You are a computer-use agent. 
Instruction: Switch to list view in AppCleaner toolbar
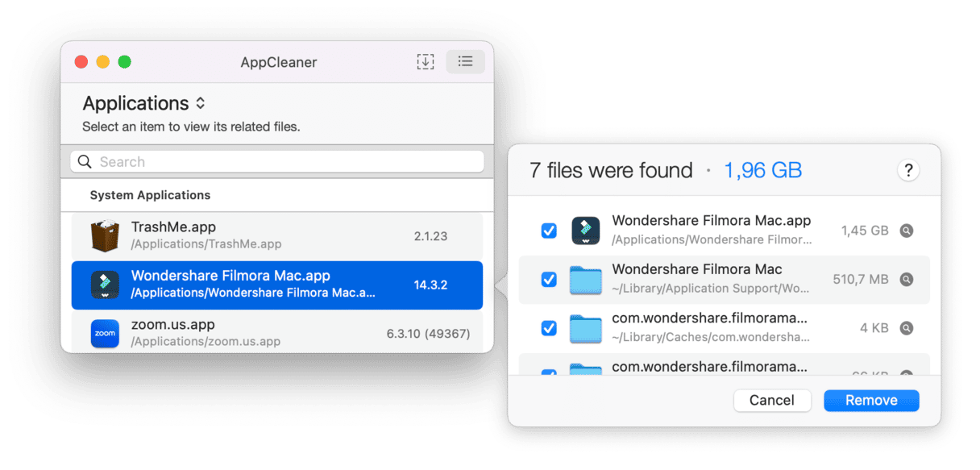click(x=465, y=62)
